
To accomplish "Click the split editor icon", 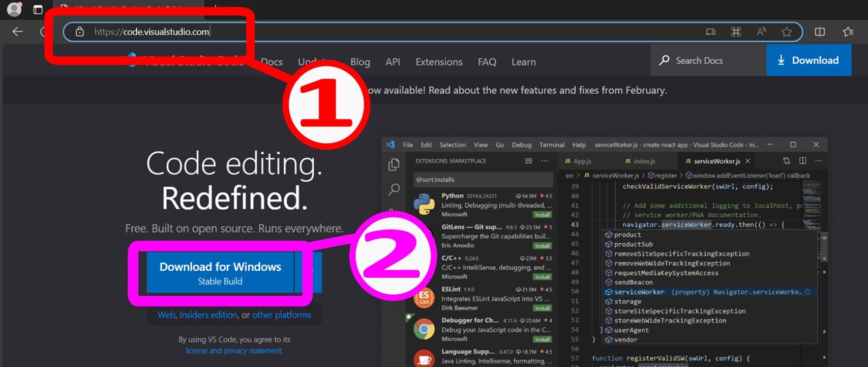I will tap(802, 160).
